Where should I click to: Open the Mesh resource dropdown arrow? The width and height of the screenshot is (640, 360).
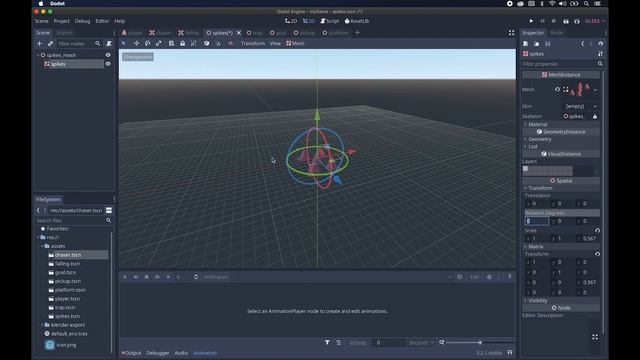coord(596,90)
